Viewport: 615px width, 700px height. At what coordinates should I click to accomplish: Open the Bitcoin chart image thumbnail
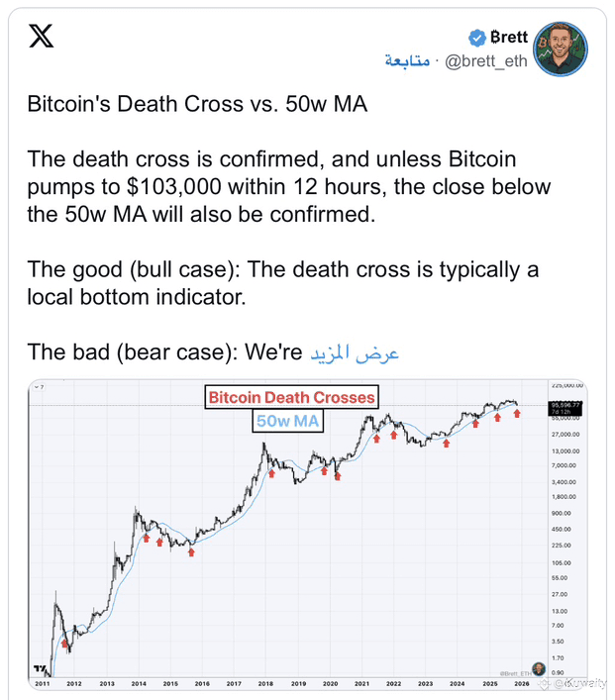coord(297,535)
